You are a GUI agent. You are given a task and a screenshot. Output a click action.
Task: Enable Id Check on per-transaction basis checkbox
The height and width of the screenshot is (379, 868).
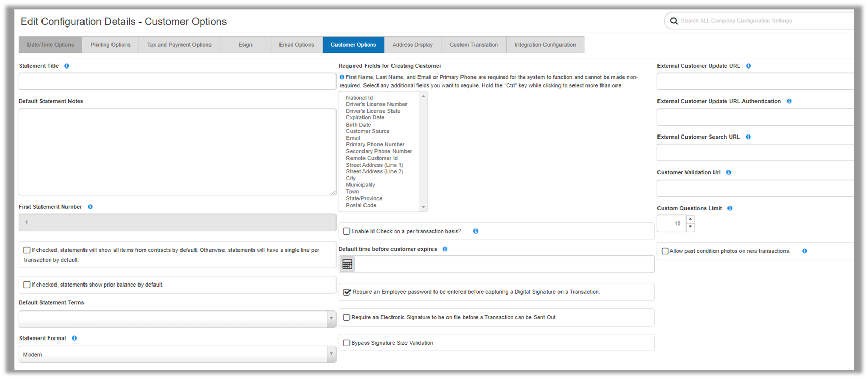(346, 231)
